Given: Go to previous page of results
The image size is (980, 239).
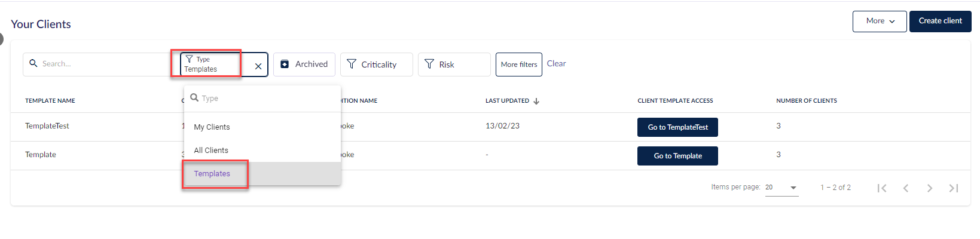Looking at the screenshot, I should [906, 188].
